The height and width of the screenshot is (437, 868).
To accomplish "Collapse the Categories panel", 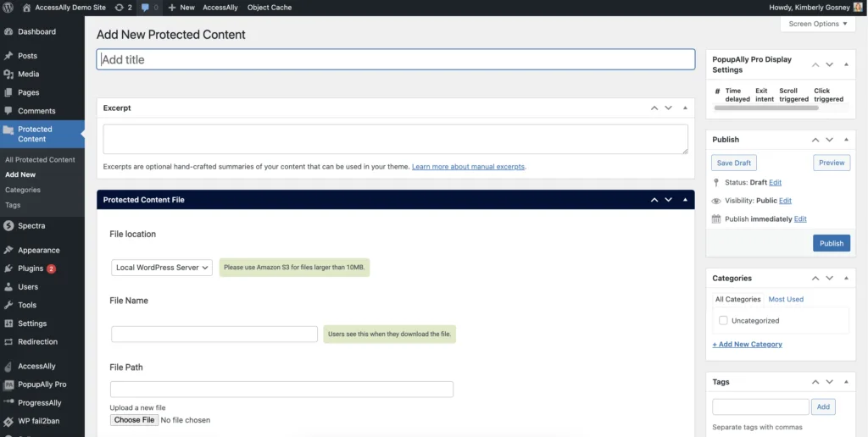I will 847,279.
